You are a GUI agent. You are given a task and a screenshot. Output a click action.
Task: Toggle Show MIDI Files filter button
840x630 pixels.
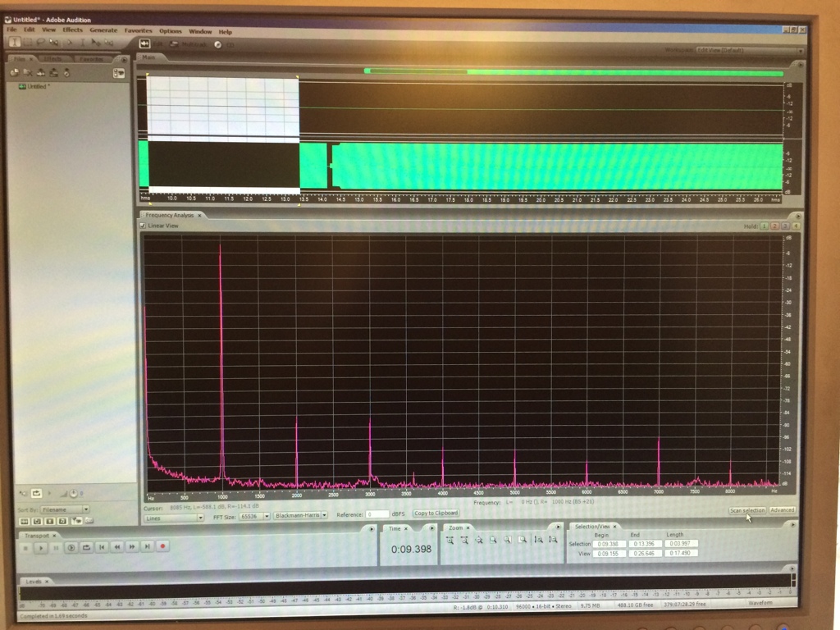(62, 521)
